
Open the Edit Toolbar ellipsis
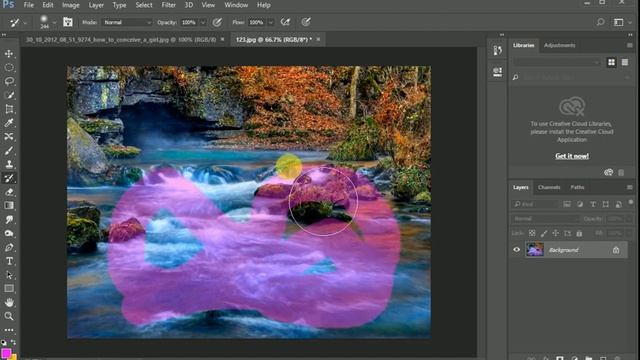[9, 330]
